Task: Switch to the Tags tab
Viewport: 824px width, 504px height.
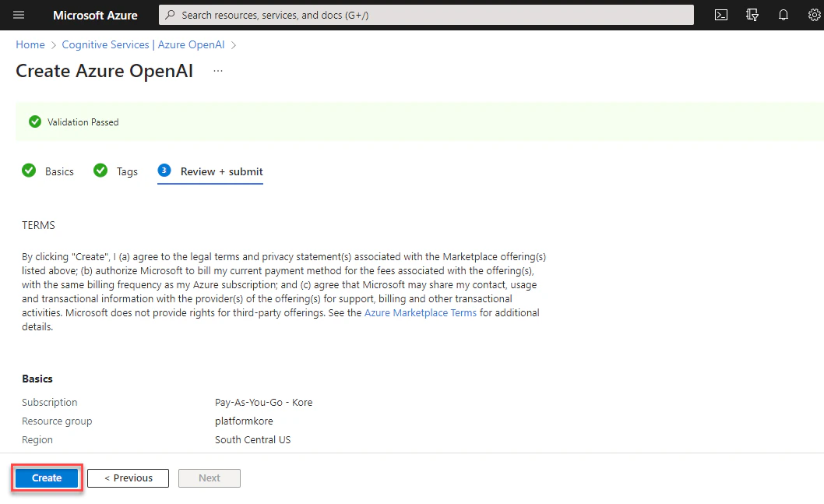Action: 127,171
